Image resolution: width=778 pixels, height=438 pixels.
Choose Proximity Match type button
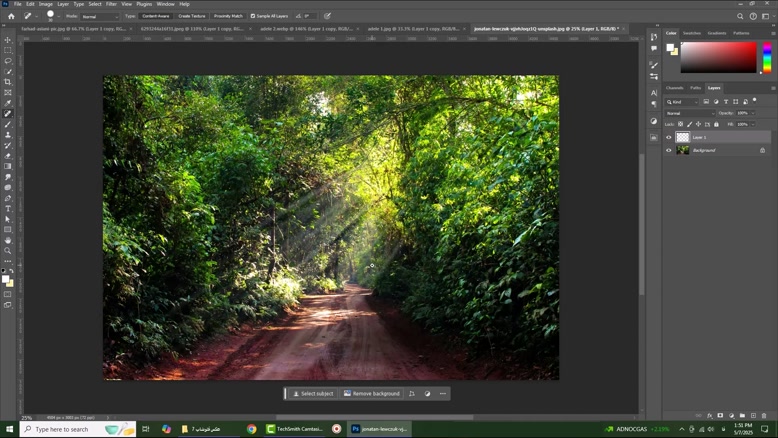[x=228, y=16]
